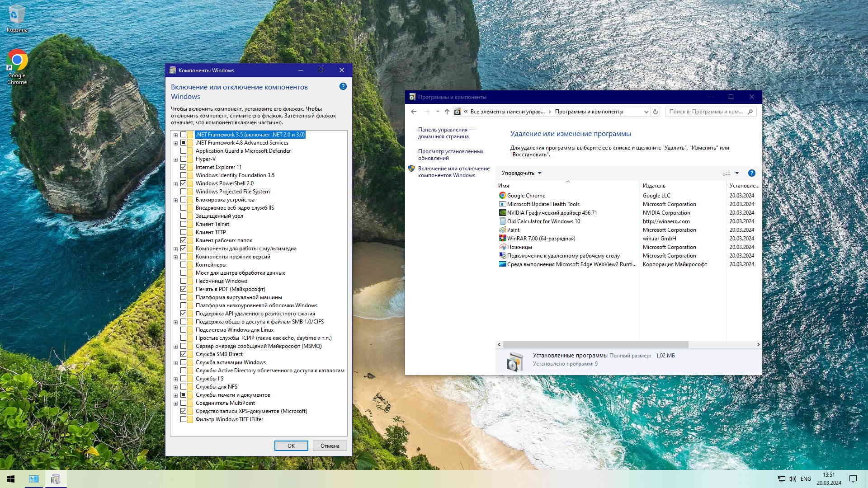Open the Windows Start button
This screenshot has width=868, height=488.
coord(11,479)
